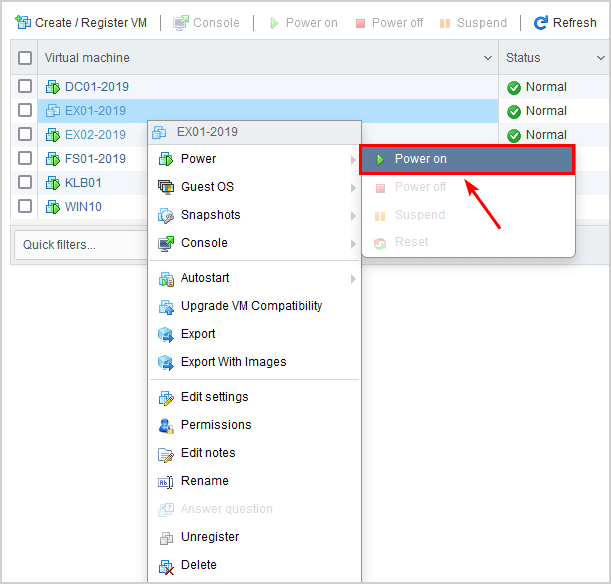
Task: Open the EX02-2019 VM link
Action: (x=95, y=135)
